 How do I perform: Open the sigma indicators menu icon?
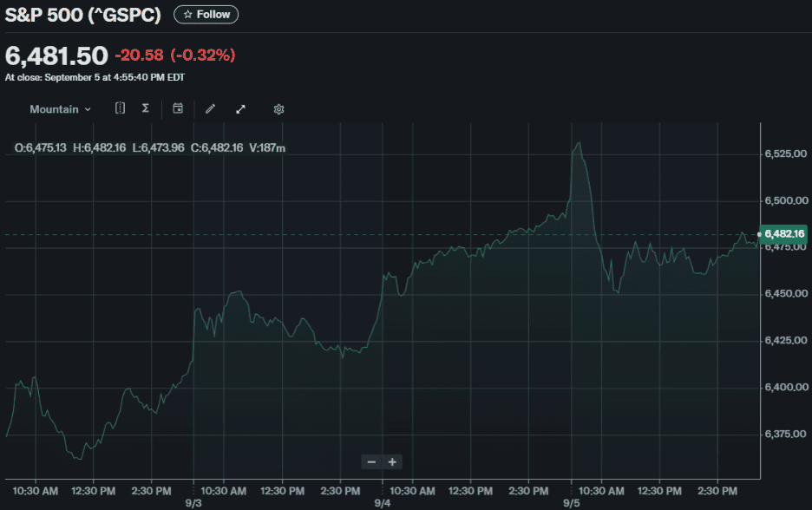click(145, 108)
